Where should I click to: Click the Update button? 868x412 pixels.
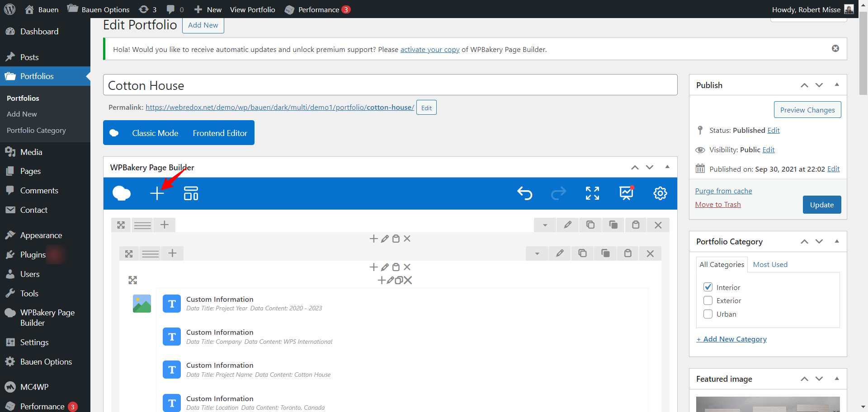(822, 205)
